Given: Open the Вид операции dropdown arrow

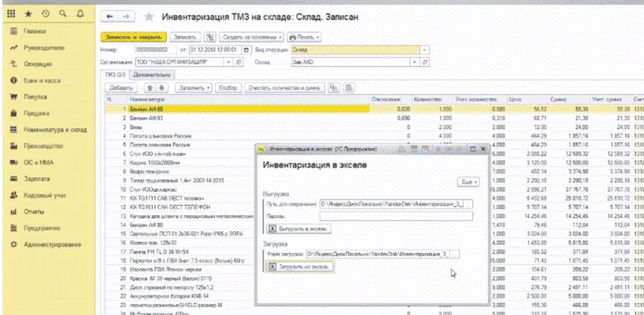Looking at the screenshot, I should pyautogui.click(x=424, y=50).
